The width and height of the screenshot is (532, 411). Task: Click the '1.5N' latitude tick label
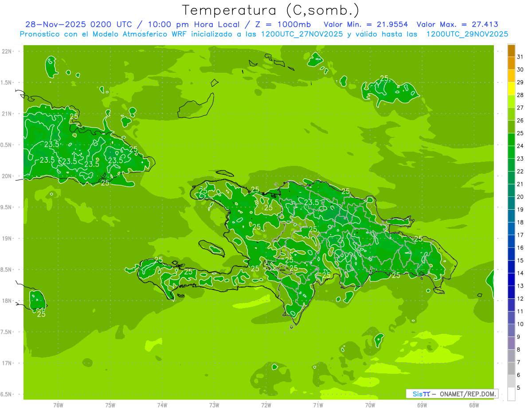[7, 82]
